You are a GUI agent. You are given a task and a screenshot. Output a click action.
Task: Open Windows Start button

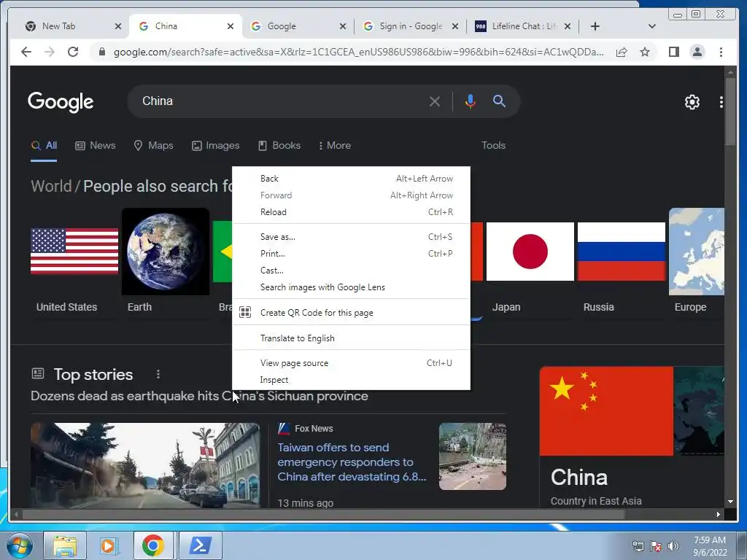19,545
